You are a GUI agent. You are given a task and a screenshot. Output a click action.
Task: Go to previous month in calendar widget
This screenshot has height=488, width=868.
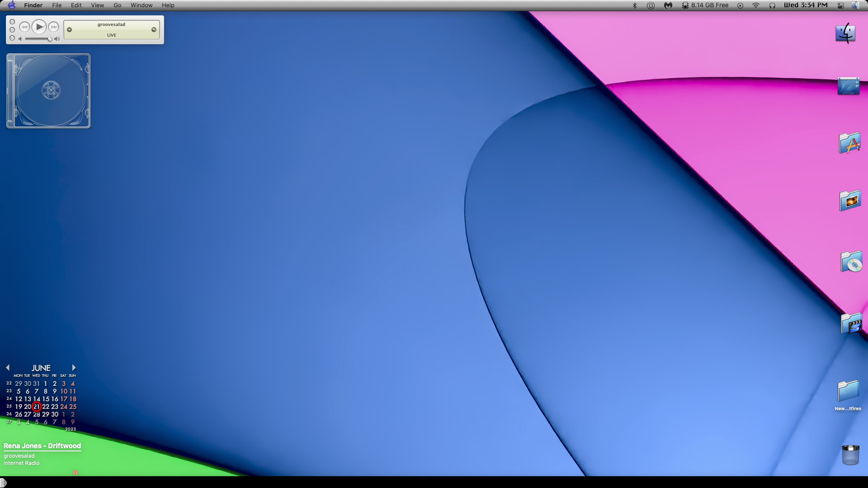click(x=8, y=368)
